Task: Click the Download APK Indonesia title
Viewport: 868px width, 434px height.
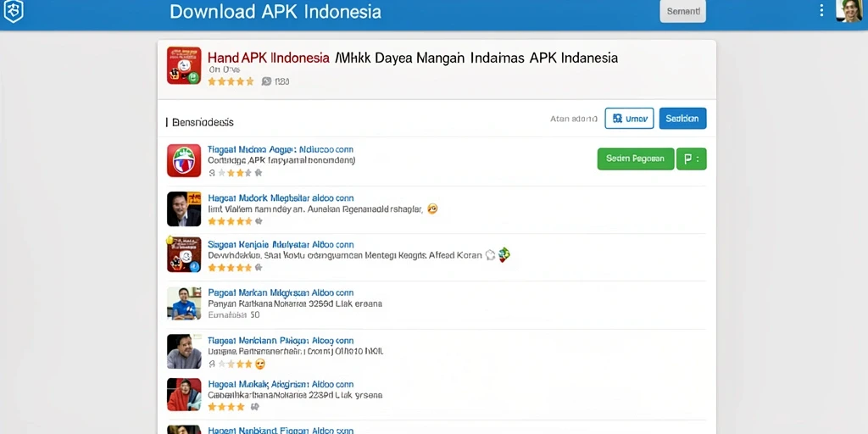Action: [x=275, y=11]
